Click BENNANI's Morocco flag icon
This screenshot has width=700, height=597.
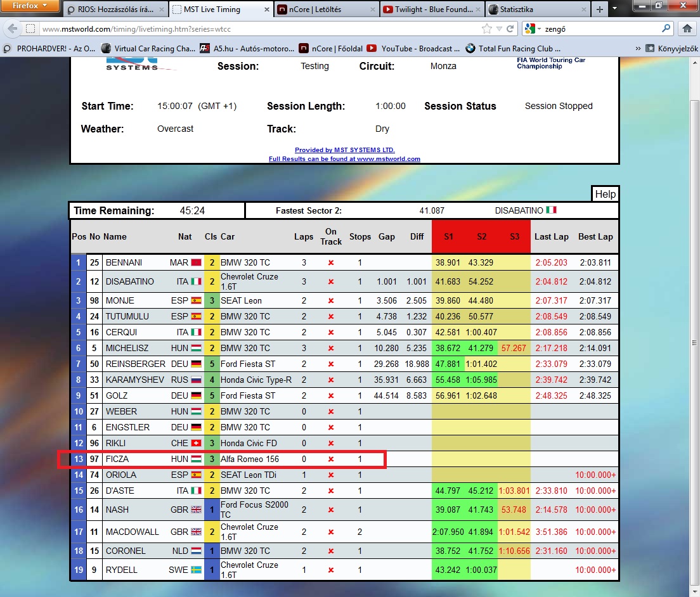point(197,262)
